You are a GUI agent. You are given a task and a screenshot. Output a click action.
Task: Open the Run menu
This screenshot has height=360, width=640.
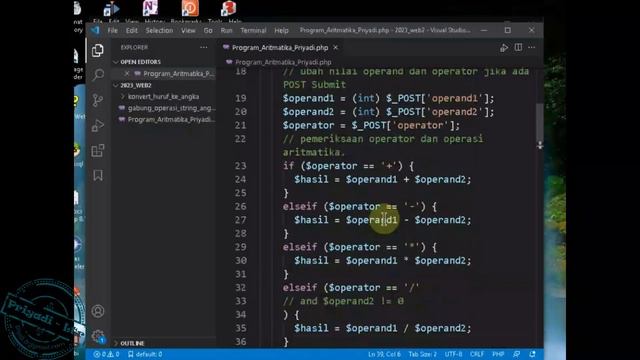pyautogui.click(x=226, y=31)
